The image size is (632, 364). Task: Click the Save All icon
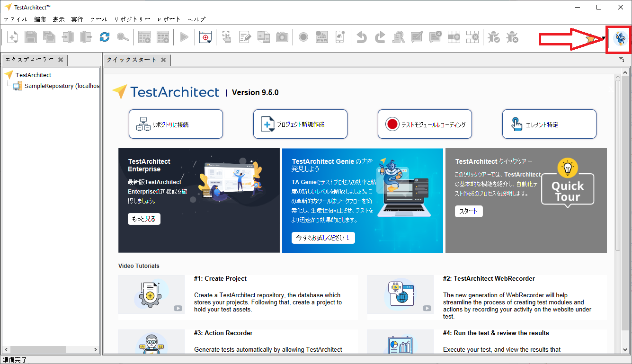(x=49, y=37)
